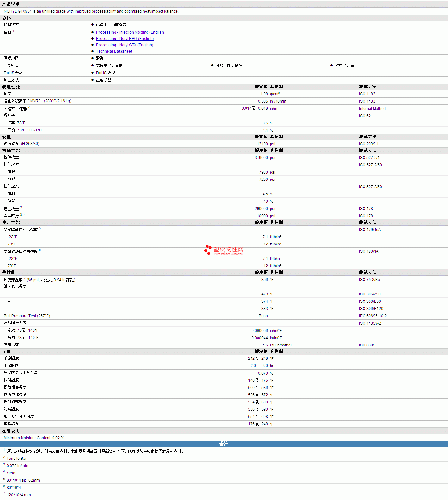Click the Pass result value
The width and height of the screenshot is (448, 500).
click(263, 316)
